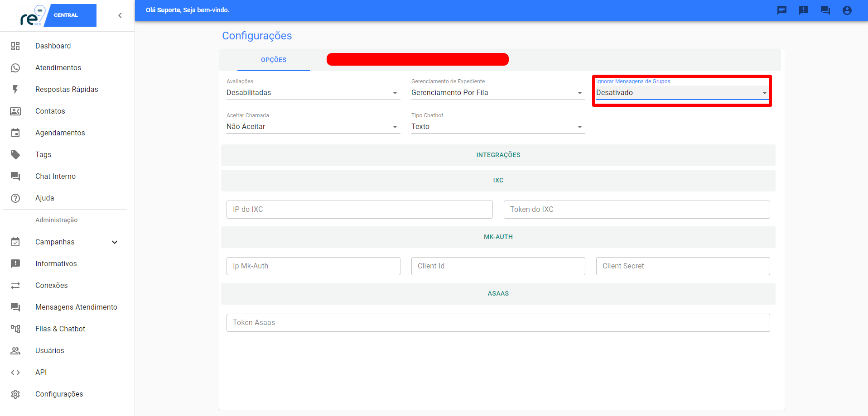The width and height of the screenshot is (868, 416).
Task: Click the Contatos card icon
Action: tap(15, 111)
